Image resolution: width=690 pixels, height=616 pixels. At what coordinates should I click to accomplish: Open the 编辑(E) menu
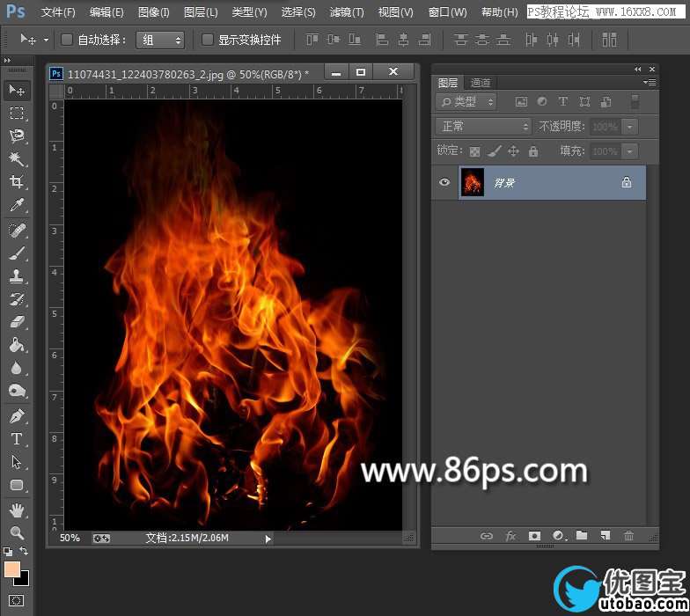click(106, 12)
